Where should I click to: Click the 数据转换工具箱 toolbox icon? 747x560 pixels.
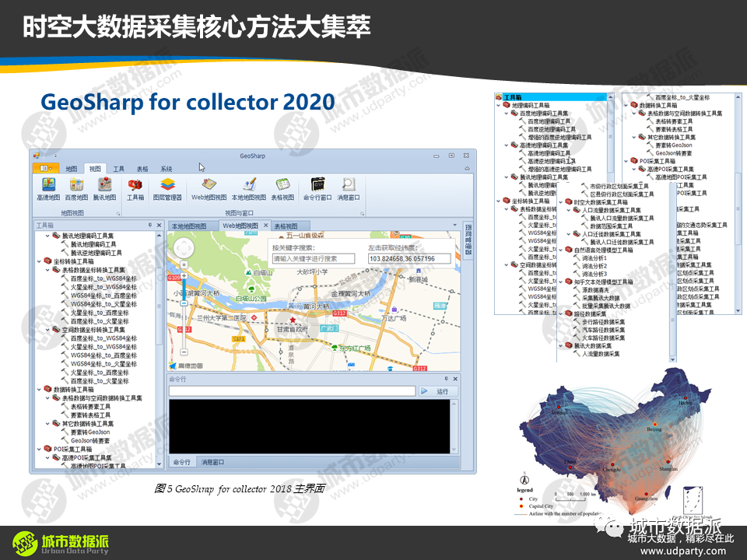click(x=47, y=389)
